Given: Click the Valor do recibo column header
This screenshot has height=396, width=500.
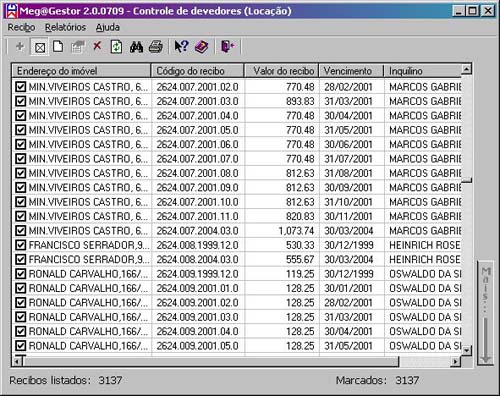Looking at the screenshot, I should point(281,71).
